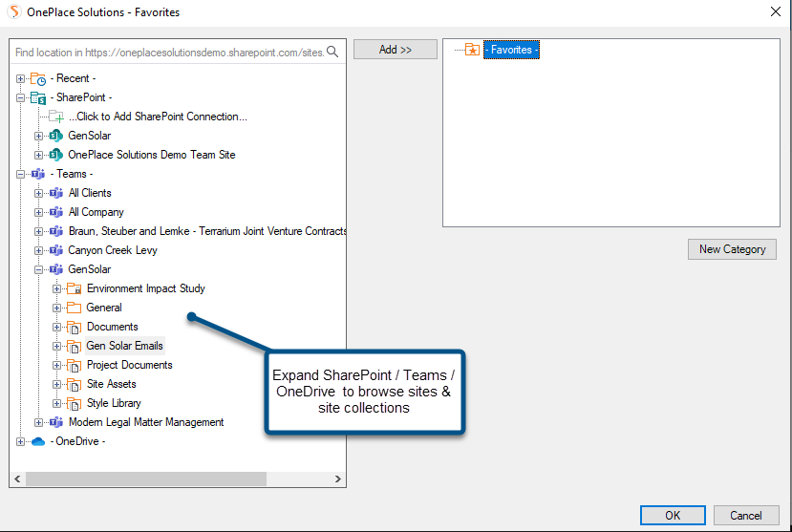Click the Recent folder clock icon
The height and width of the screenshot is (532, 792).
[38, 78]
